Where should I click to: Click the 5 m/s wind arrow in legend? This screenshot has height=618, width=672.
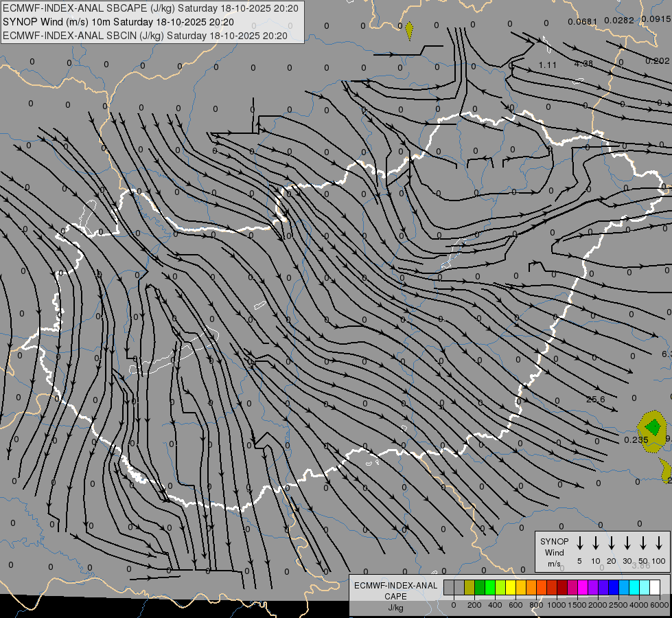click(x=579, y=543)
